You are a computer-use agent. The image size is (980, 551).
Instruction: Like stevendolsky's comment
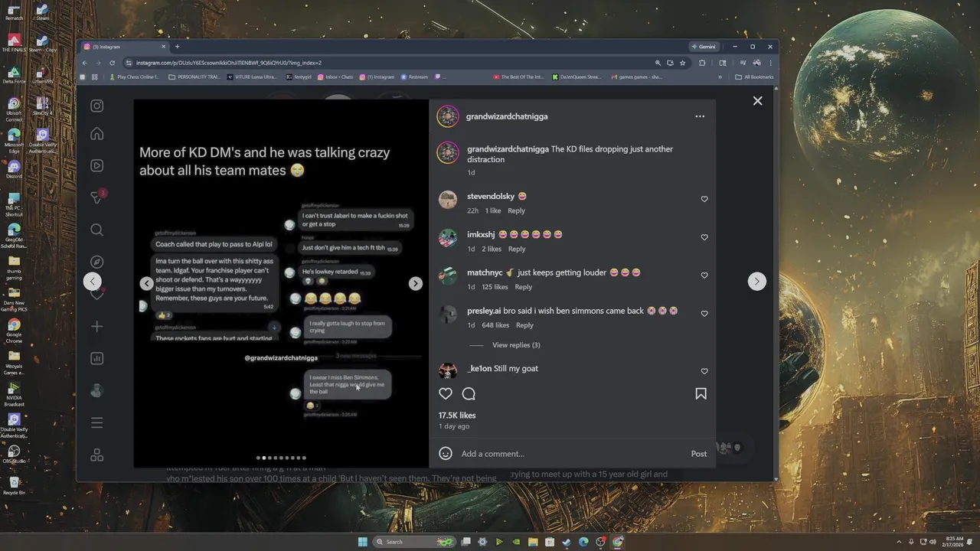pos(704,199)
